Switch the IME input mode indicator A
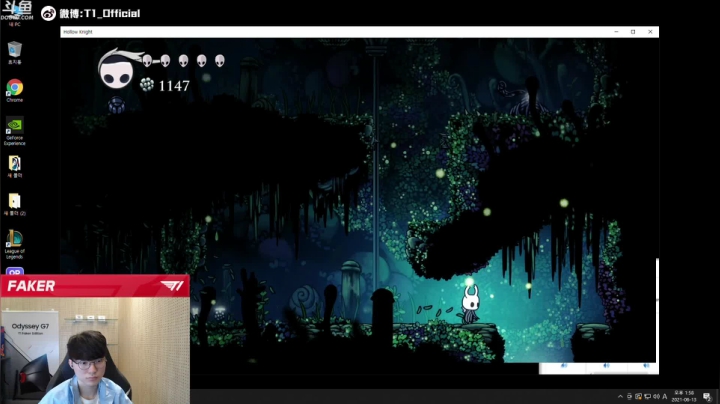720x404 pixels. [x=664, y=396]
